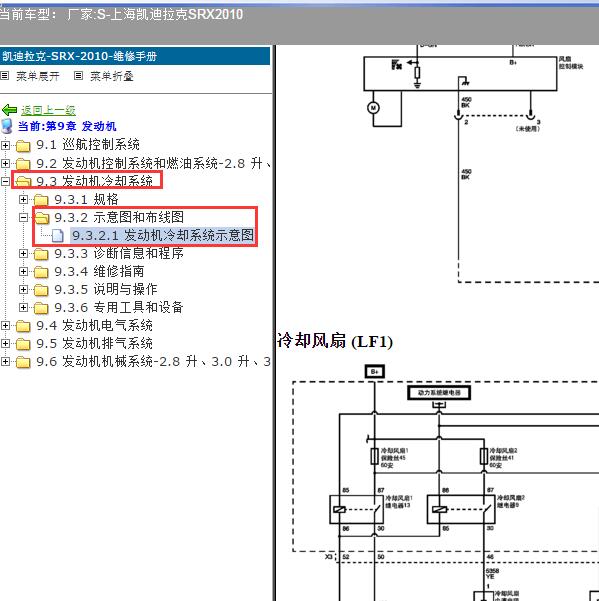599x601 pixels.
Task: Click folder icon of 9.1 巡航控制系统
Action: (23, 146)
